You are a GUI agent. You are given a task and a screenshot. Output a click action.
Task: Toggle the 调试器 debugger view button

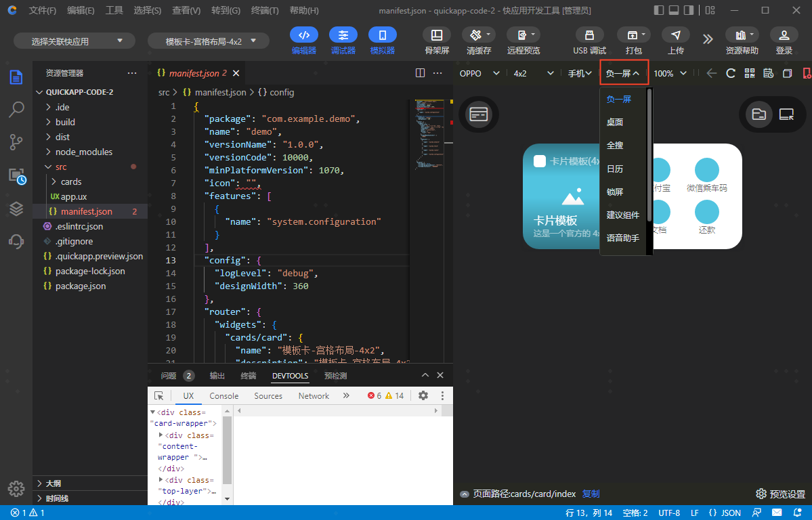343,35
